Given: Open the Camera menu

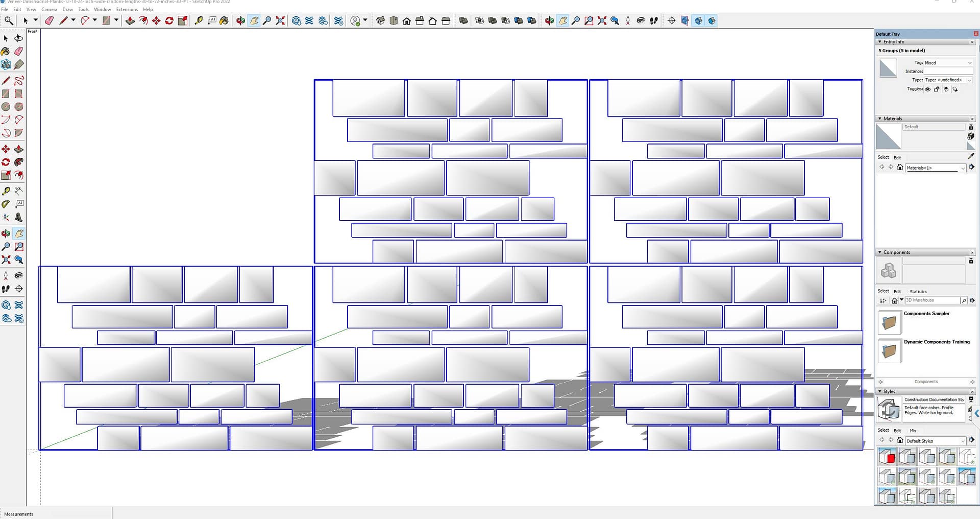Looking at the screenshot, I should tap(49, 9).
